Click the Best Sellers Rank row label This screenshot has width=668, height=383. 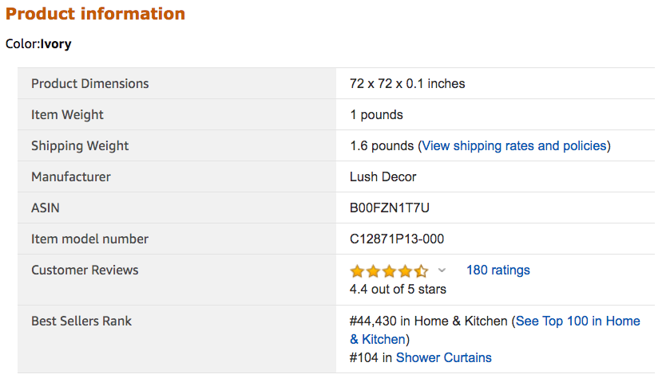(x=81, y=321)
